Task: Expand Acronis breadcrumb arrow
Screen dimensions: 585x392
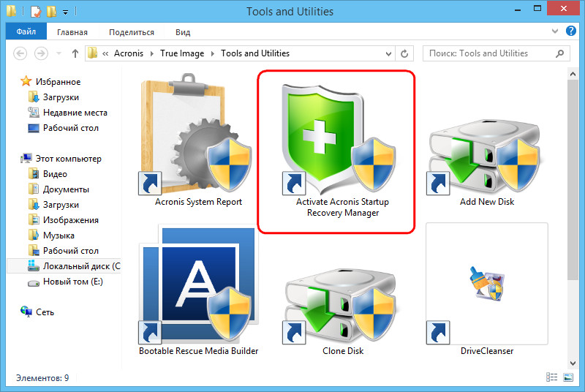Action: (152, 53)
